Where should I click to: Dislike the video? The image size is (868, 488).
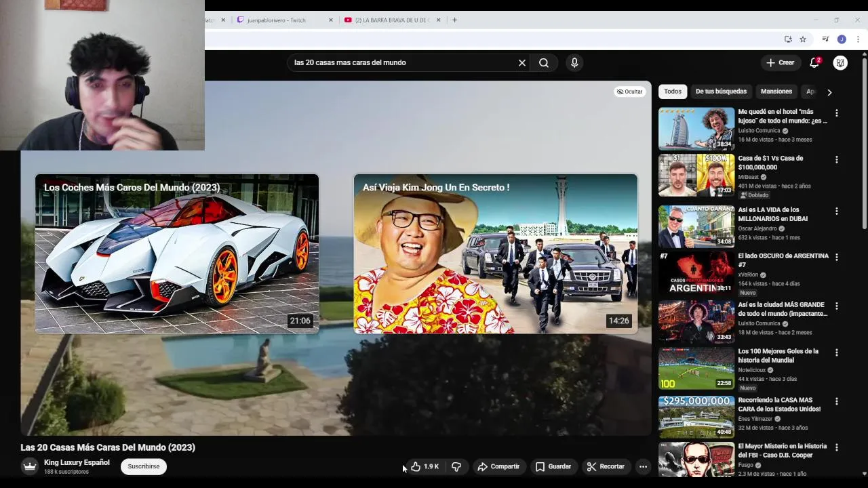coord(456,466)
